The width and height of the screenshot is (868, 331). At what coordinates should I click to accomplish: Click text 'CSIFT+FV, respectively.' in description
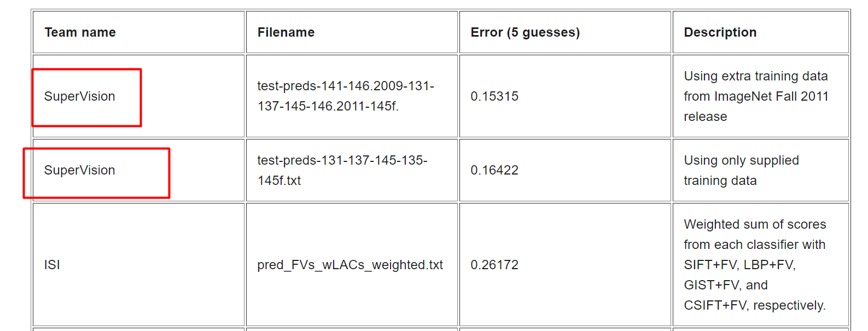point(755,305)
